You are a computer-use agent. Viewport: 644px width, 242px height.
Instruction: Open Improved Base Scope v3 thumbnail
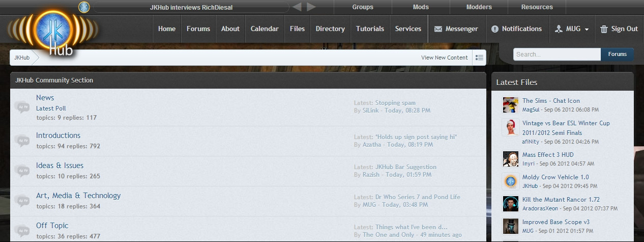(x=511, y=226)
